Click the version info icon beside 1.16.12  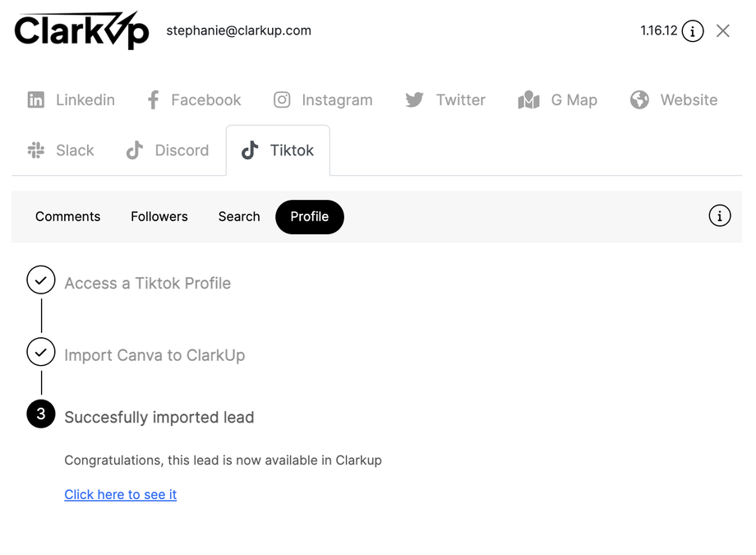pyautogui.click(x=693, y=31)
